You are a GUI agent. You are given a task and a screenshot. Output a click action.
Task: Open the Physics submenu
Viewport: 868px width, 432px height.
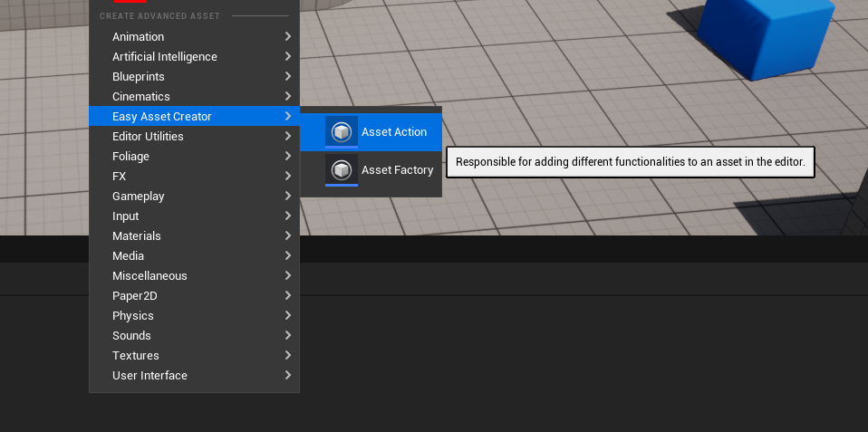tap(194, 315)
